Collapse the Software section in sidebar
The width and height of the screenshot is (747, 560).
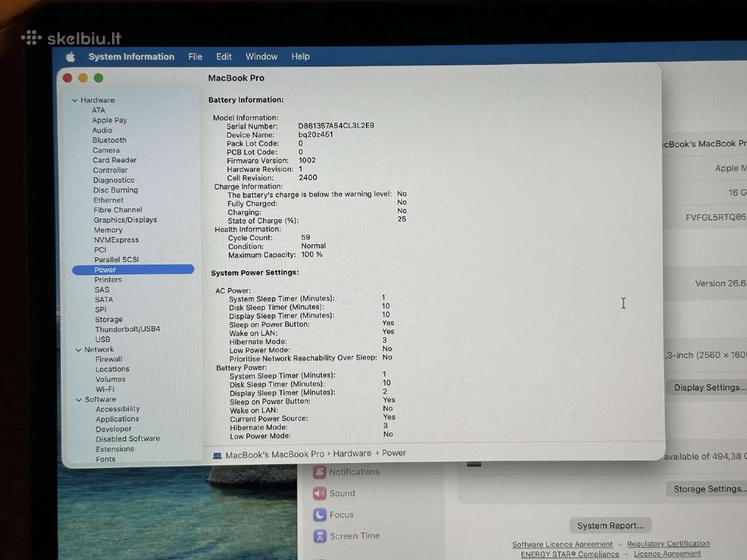(x=79, y=399)
